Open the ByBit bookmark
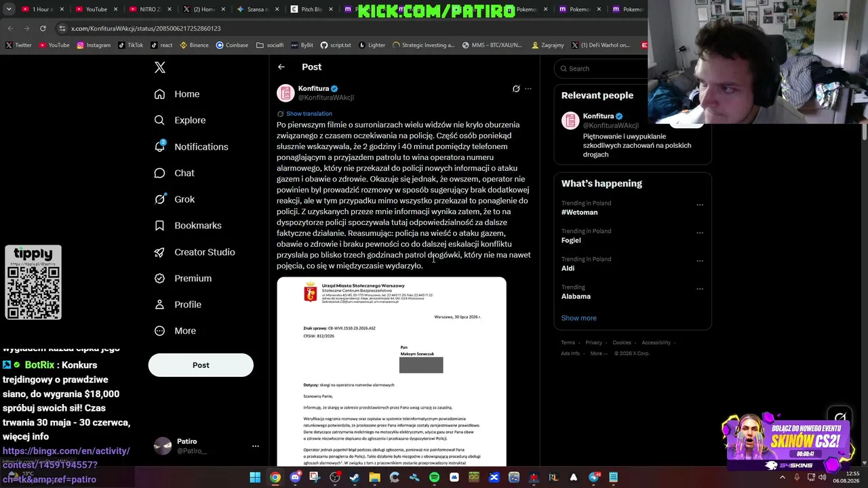The height and width of the screenshot is (488, 868). [302, 45]
